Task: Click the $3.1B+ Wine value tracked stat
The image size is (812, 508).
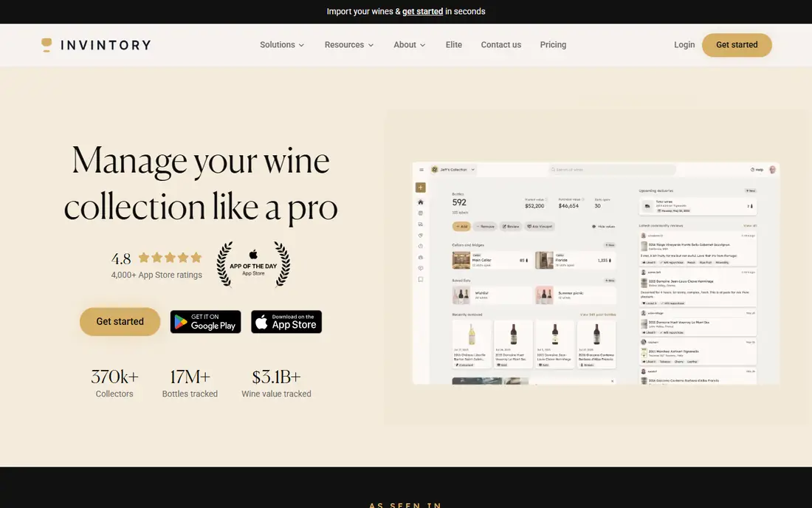Action: pos(277,382)
